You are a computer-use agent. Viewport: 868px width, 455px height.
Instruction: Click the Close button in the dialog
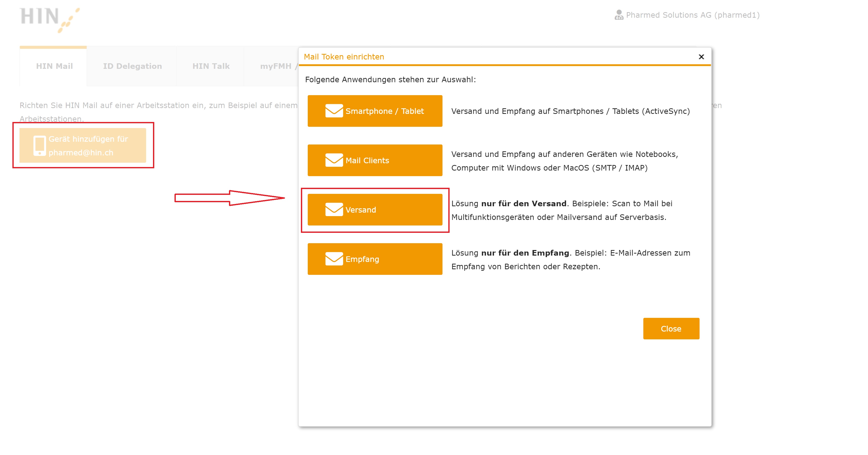tap(671, 328)
